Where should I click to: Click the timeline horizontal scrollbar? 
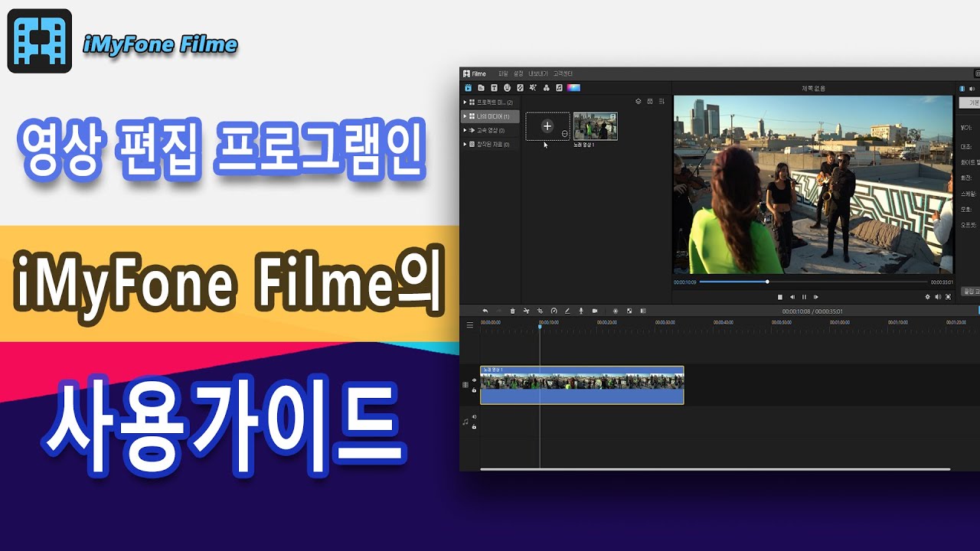click(x=715, y=468)
